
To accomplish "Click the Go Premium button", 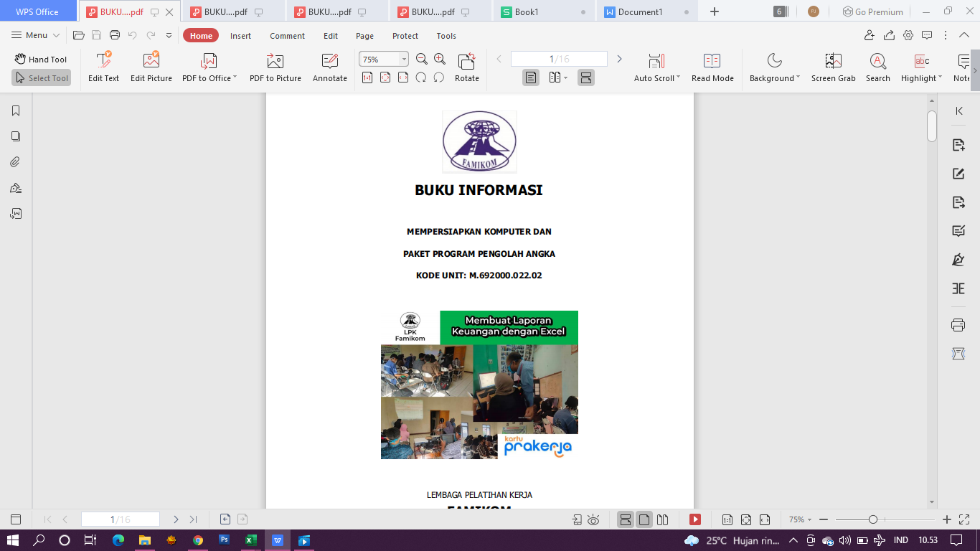I will (x=873, y=11).
